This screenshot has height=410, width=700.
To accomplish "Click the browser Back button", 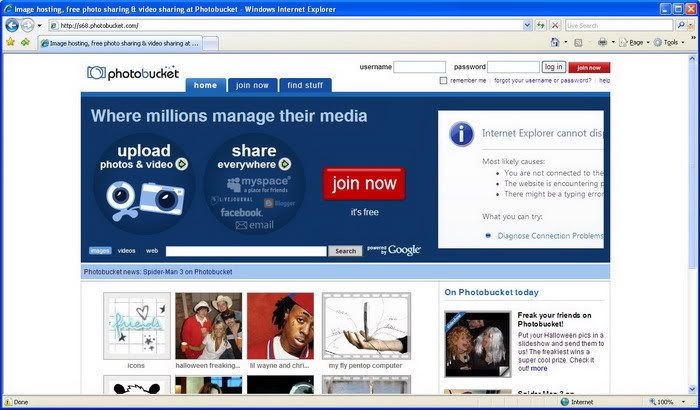I will click(x=11, y=25).
